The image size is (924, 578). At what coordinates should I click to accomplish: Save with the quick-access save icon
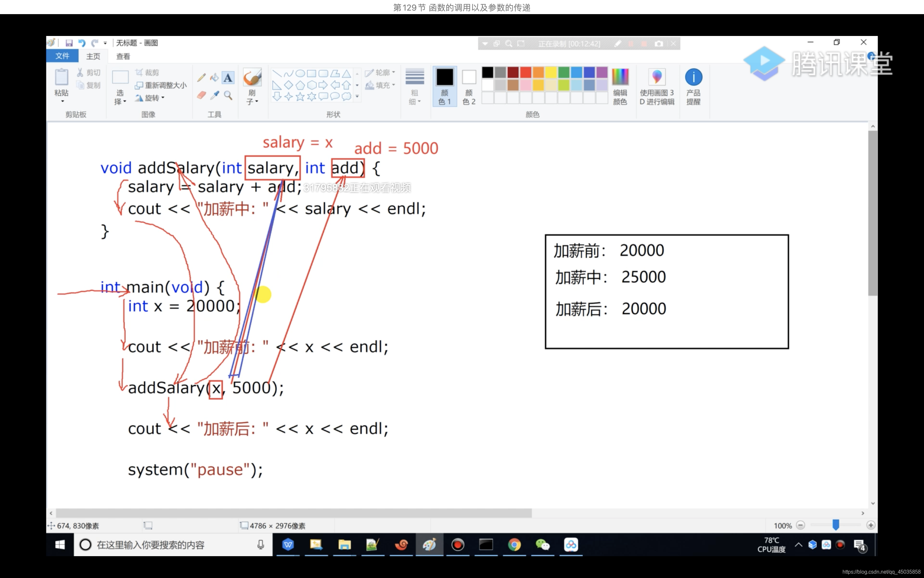coord(69,43)
